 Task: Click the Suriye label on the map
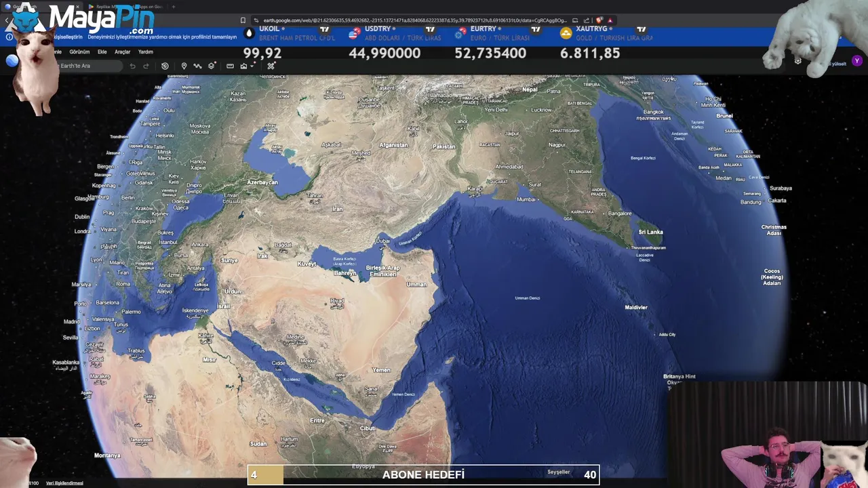click(x=229, y=260)
